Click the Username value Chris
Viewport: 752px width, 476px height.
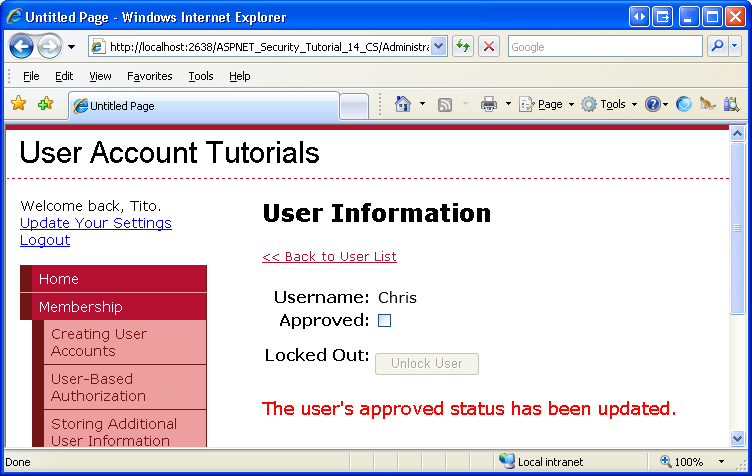[397, 298]
